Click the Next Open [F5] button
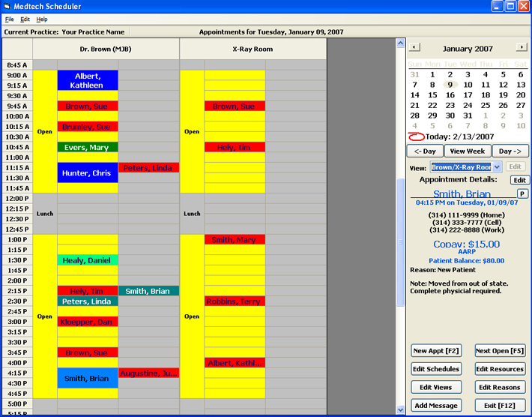The width and height of the screenshot is (532, 417). pyautogui.click(x=500, y=351)
